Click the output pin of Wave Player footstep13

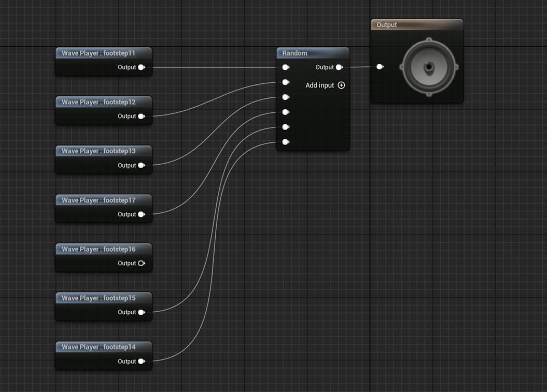141,165
